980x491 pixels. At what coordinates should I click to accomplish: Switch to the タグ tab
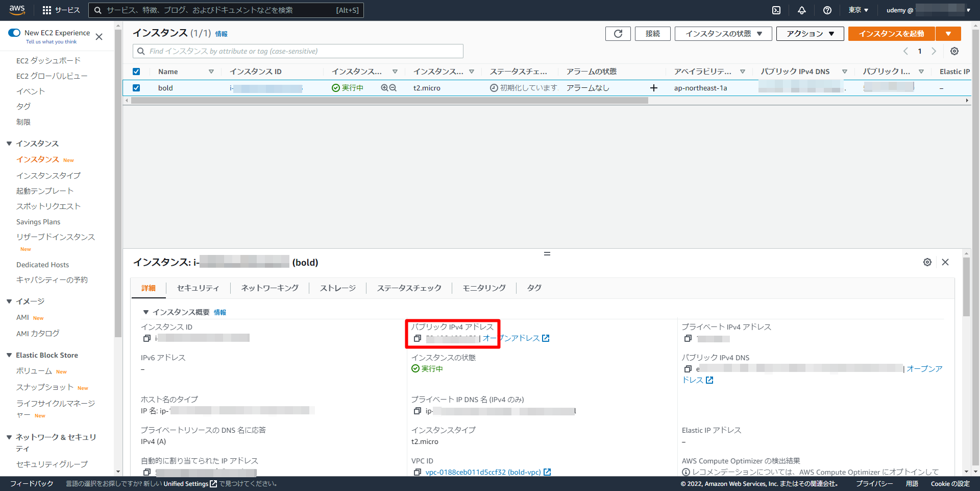(x=534, y=288)
